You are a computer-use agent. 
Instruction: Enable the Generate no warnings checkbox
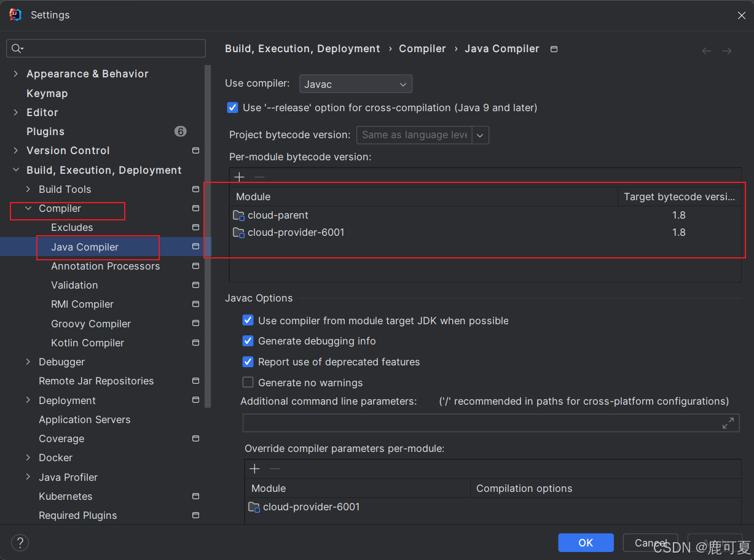click(x=248, y=382)
